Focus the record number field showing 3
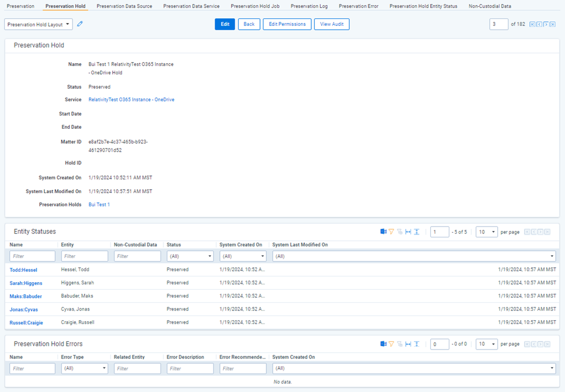Viewport: 565px width, 392px height. pyautogui.click(x=499, y=24)
